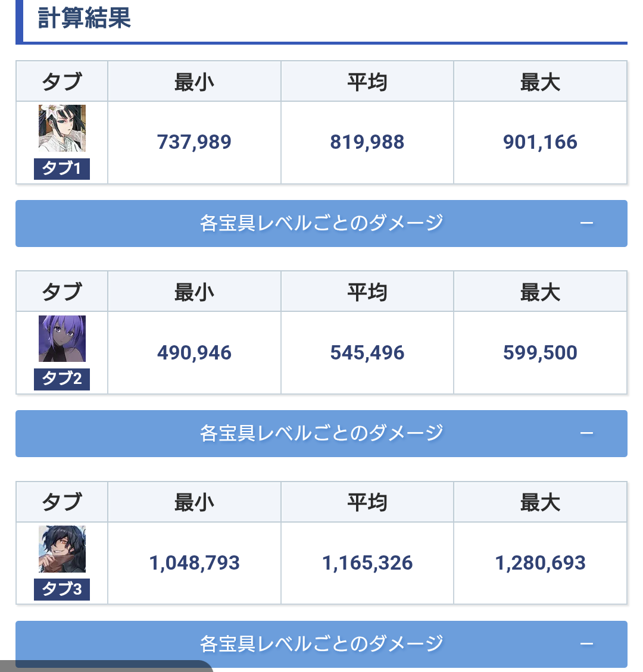Select the タブ1 label badge
Screen dimensions: 643x672
62,168
